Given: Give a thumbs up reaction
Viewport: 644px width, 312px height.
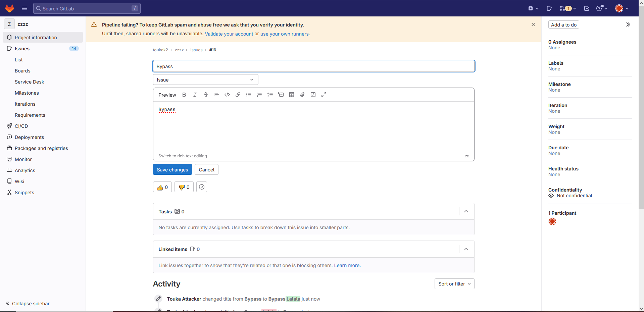Looking at the screenshot, I should click(162, 187).
